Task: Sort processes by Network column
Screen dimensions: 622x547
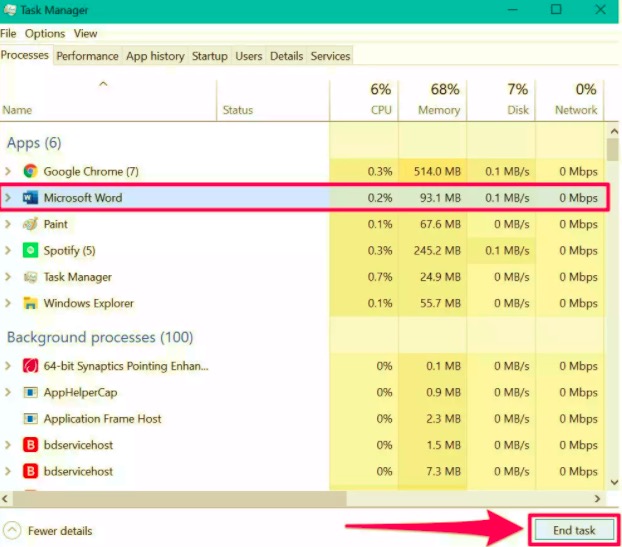Action: (570, 100)
